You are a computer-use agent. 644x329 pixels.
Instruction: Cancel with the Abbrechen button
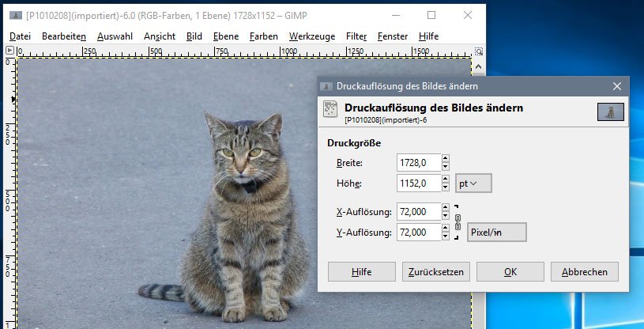(x=585, y=272)
